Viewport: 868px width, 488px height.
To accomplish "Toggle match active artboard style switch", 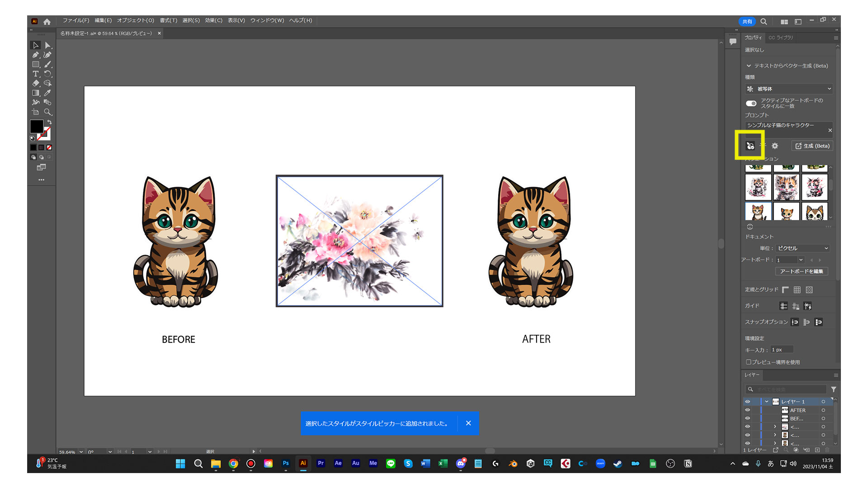I will click(751, 103).
